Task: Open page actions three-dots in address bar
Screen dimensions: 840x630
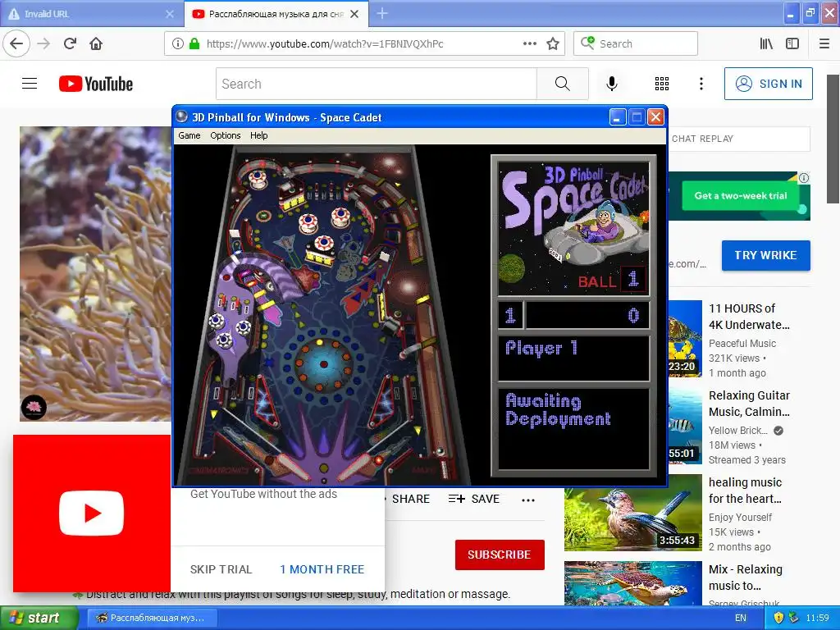Action: [529, 43]
